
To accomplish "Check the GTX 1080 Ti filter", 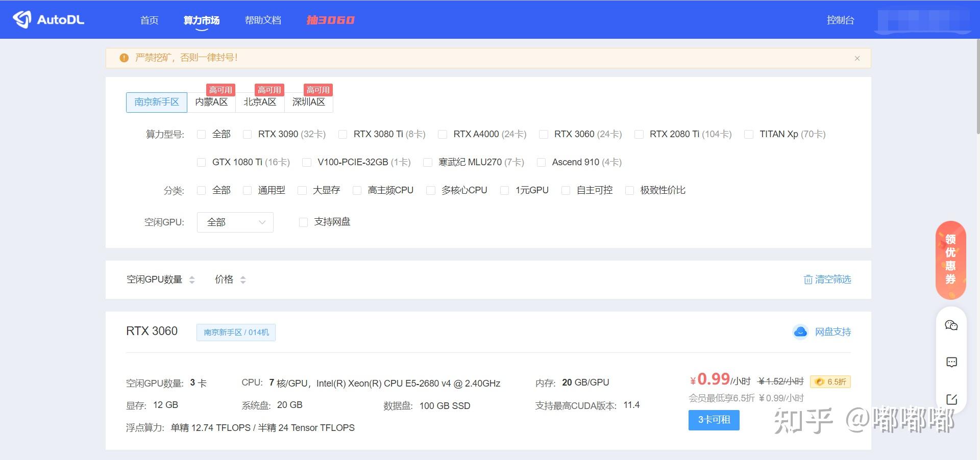I will pyautogui.click(x=201, y=162).
